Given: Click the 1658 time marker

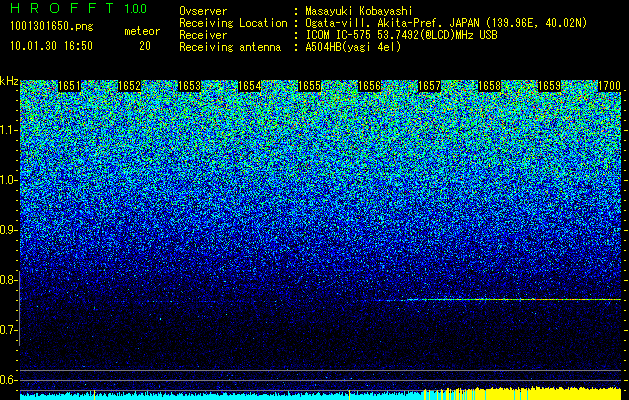Looking at the screenshot, I should pyautogui.click(x=490, y=86).
